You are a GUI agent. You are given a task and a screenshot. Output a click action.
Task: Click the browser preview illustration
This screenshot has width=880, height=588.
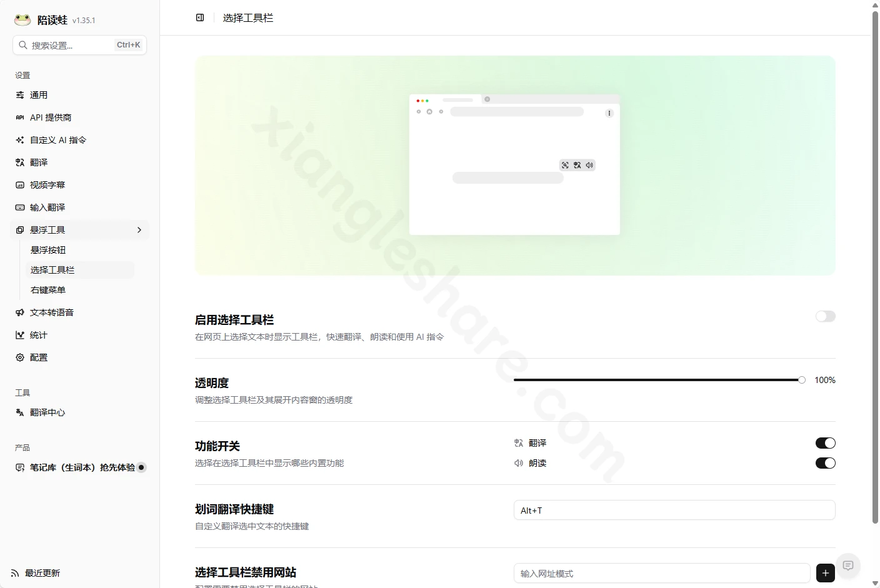(514, 165)
